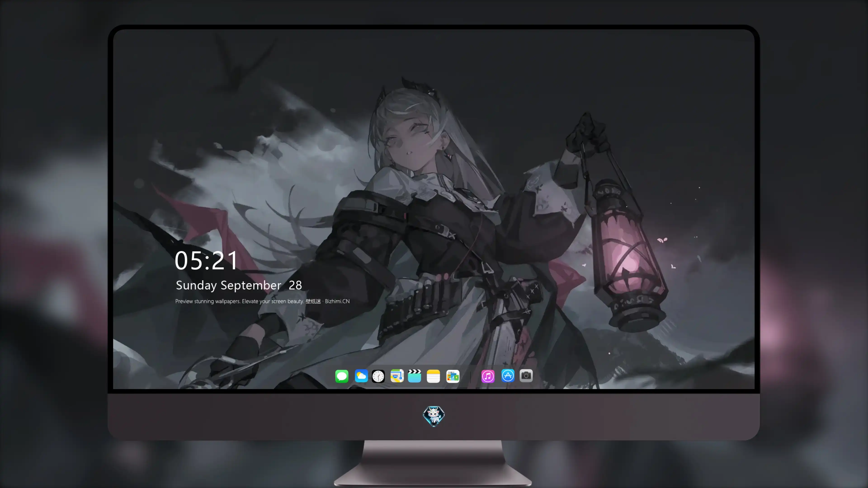Open the Videos clapperboard app icon
Screen dimensions: 868x488
[x=415, y=376]
